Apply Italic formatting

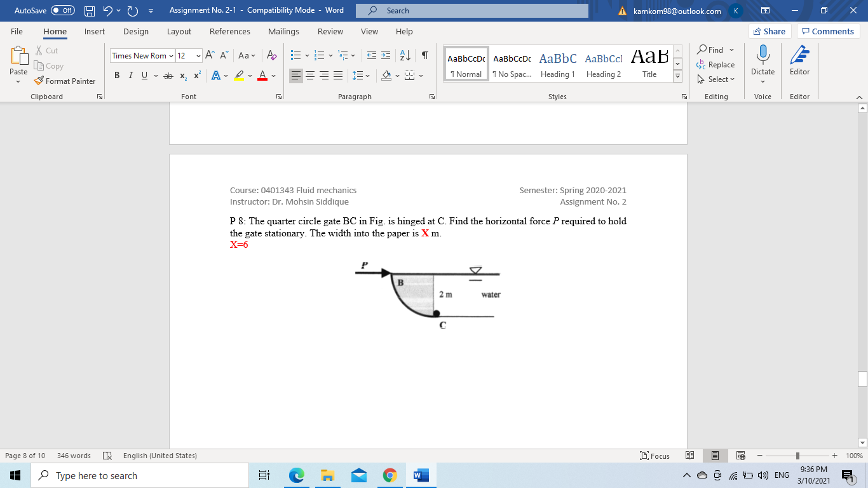point(131,76)
